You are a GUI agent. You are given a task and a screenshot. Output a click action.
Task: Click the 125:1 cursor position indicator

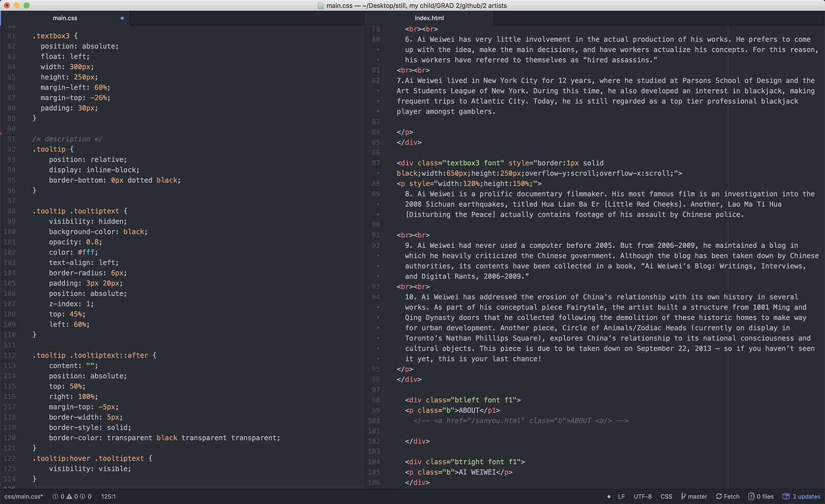click(x=108, y=497)
